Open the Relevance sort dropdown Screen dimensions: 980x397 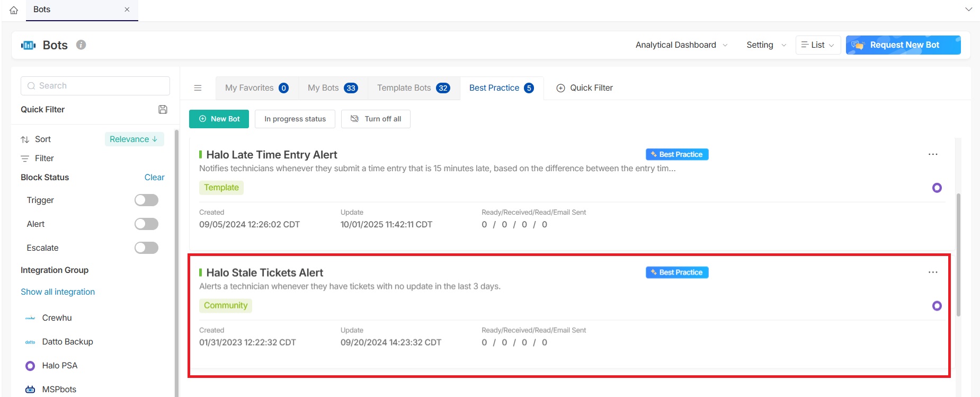(134, 139)
